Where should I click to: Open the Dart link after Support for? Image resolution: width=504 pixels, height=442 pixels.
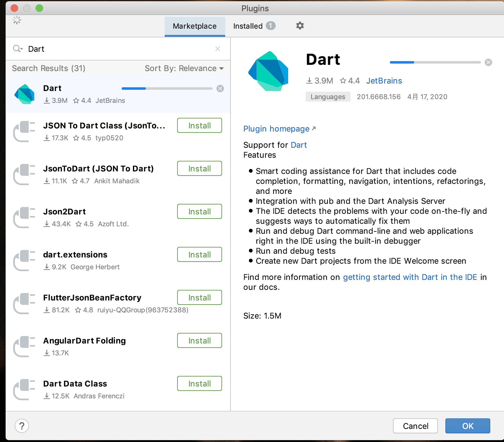click(299, 145)
